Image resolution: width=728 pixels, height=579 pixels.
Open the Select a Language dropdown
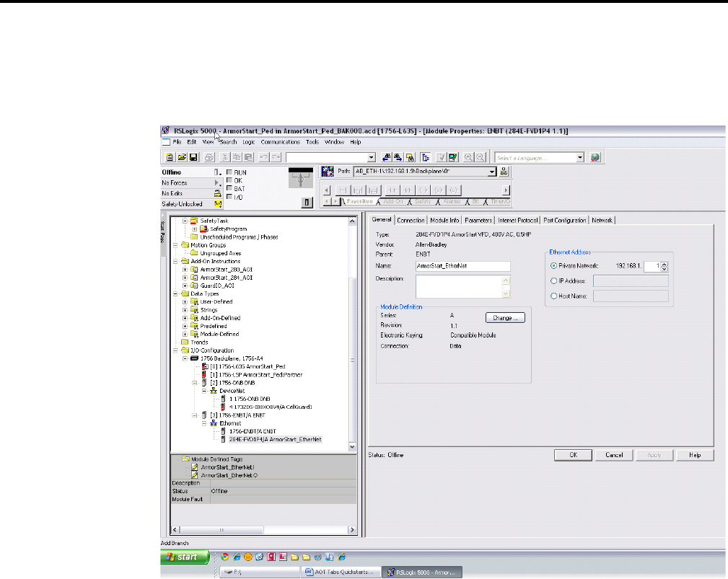(x=580, y=158)
